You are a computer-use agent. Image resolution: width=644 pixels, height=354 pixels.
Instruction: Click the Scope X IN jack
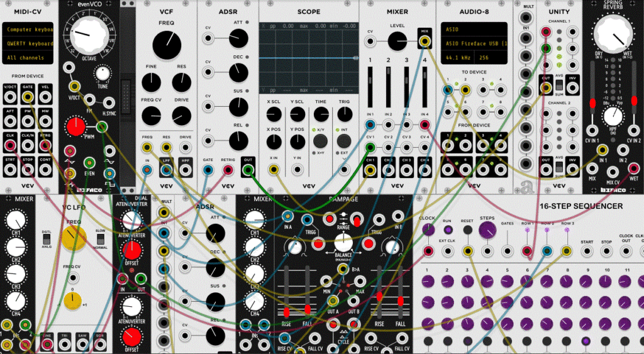274,169
